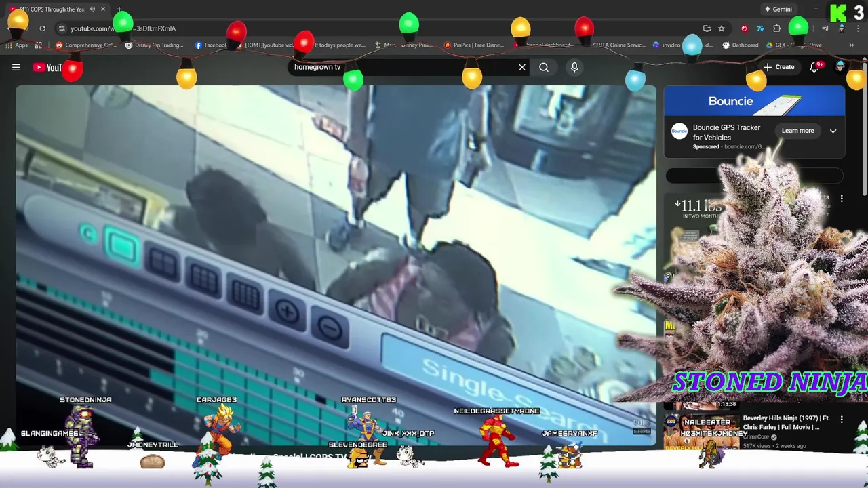The width and height of the screenshot is (868, 488).
Task: Open the GFX Google Drive bookmark
Action: [x=795, y=45]
